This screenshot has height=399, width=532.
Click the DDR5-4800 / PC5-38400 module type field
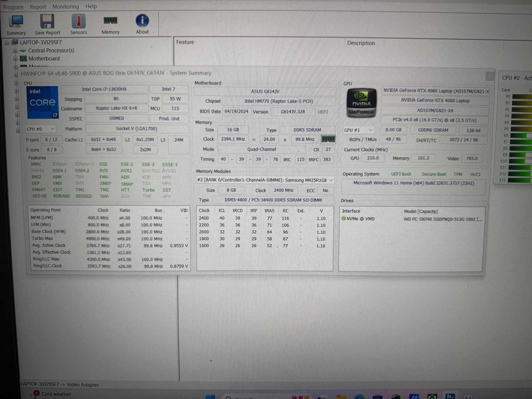273,200
